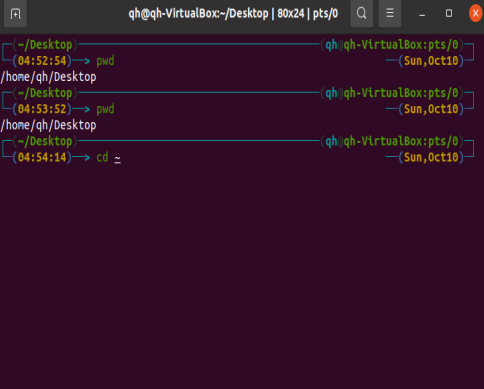
Task: Click the timestamp 04:52:54
Action: tap(42, 61)
